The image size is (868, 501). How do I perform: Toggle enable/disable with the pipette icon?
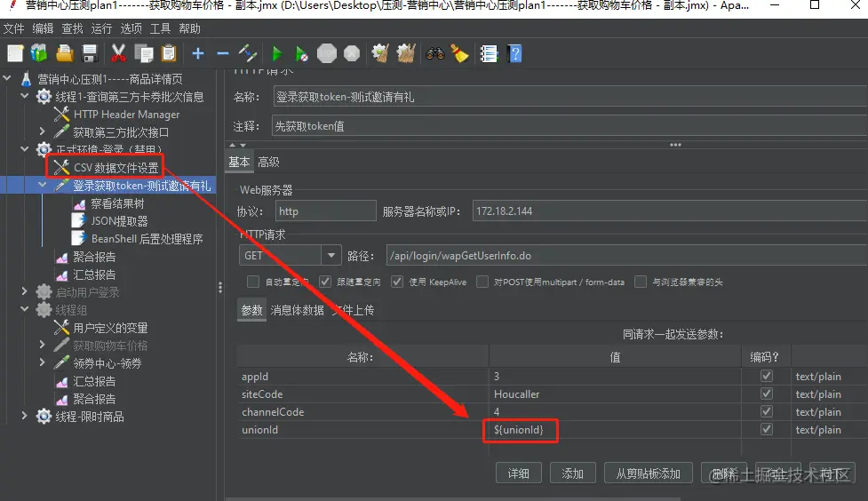click(x=248, y=53)
